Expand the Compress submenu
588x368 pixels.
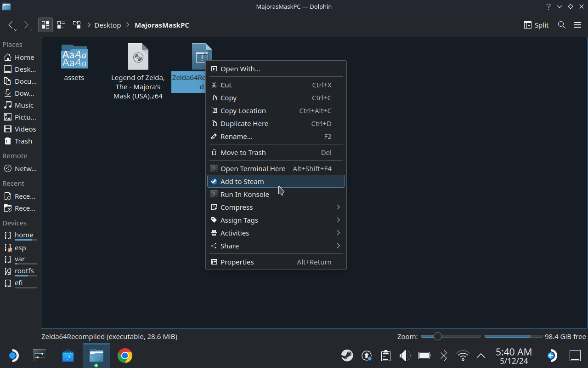pyautogui.click(x=276, y=207)
